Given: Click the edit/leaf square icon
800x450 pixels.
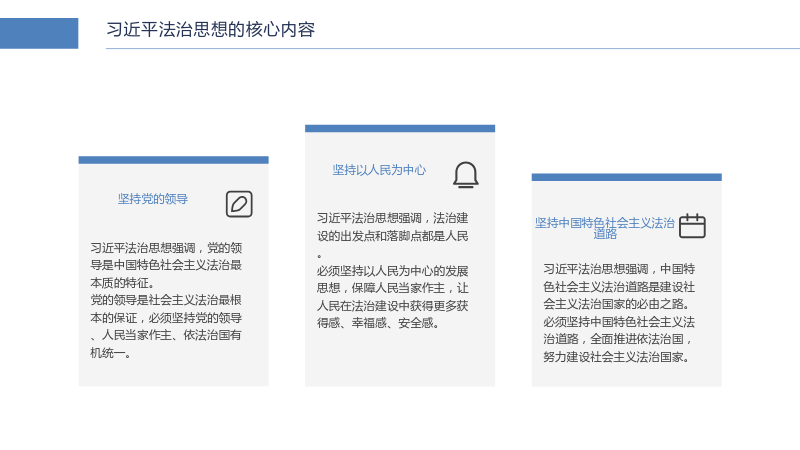Looking at the screenshot, I should tap(239, 204).
